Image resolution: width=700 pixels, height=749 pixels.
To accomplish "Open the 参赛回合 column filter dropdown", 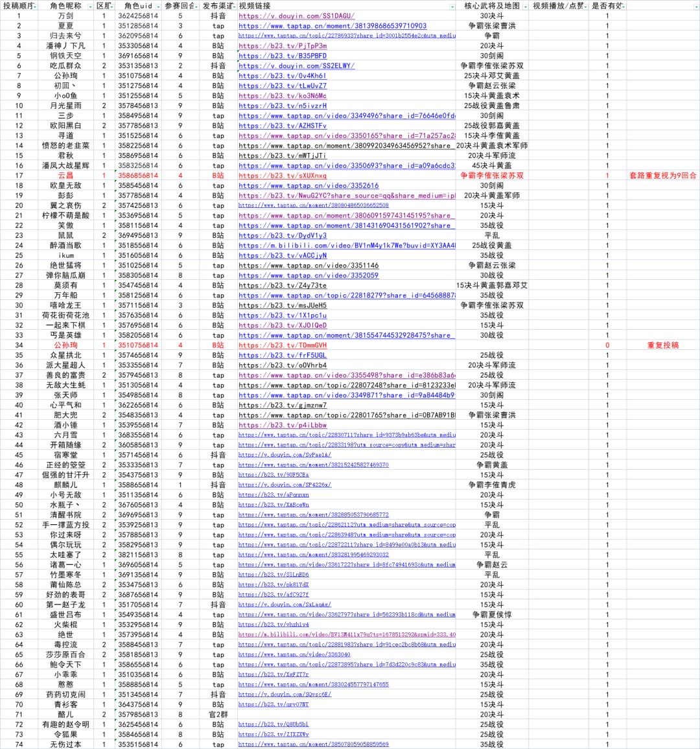I will point(196,6).
